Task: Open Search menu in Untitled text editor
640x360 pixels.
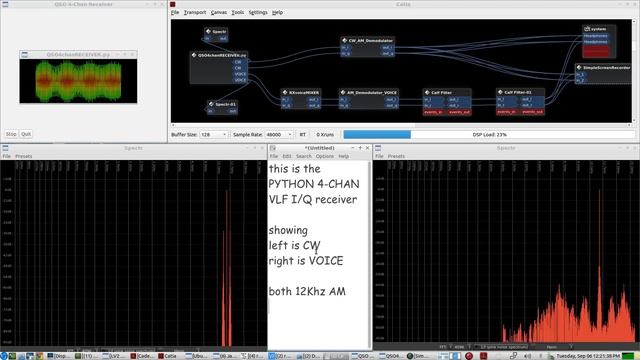Action: pos(304,156)
